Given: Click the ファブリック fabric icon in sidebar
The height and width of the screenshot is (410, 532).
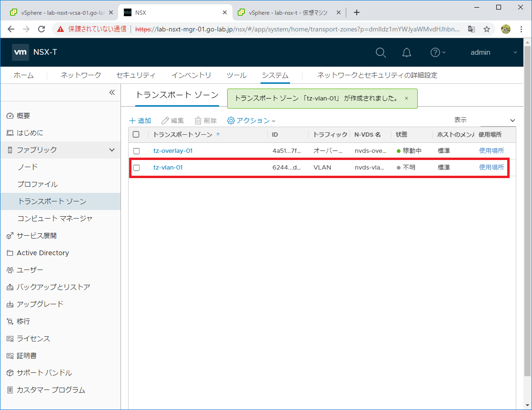Looking at the screenshot, I should (10, 150).
